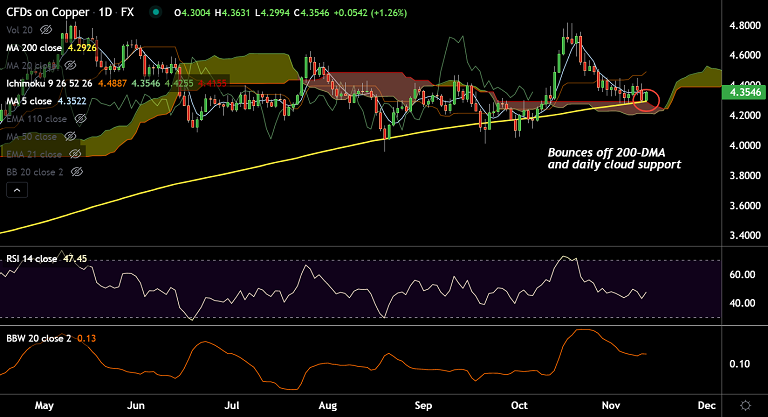Click the change +0.0542 (+1.26%) value
768x417 pixels.
tap(370, 13)
